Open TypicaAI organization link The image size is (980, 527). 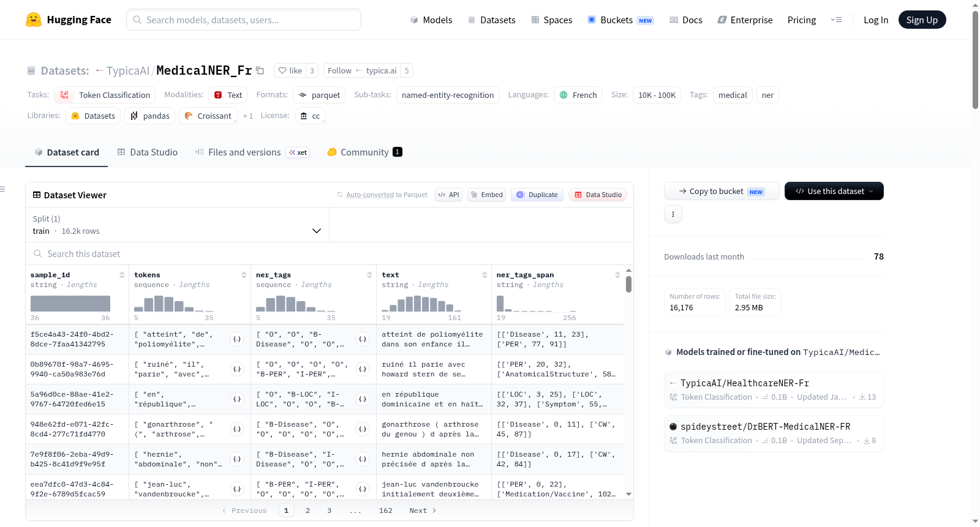point(127,70)
